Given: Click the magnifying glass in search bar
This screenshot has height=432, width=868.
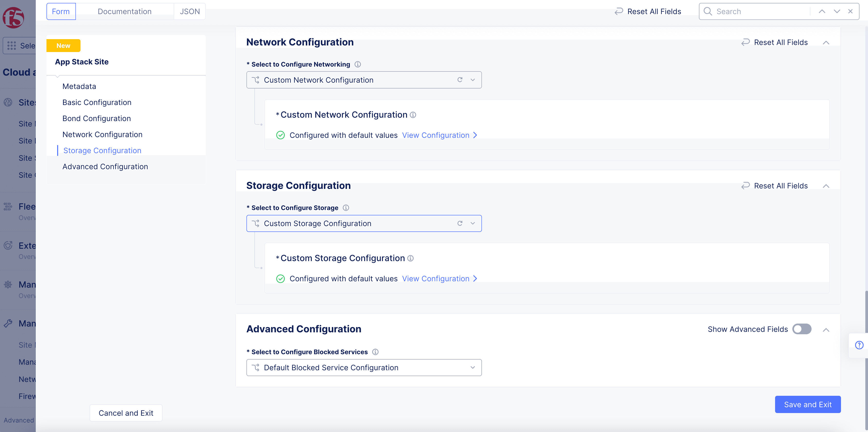Looking at the screenshot, I should pyautogui.click(x=708, y=11).
